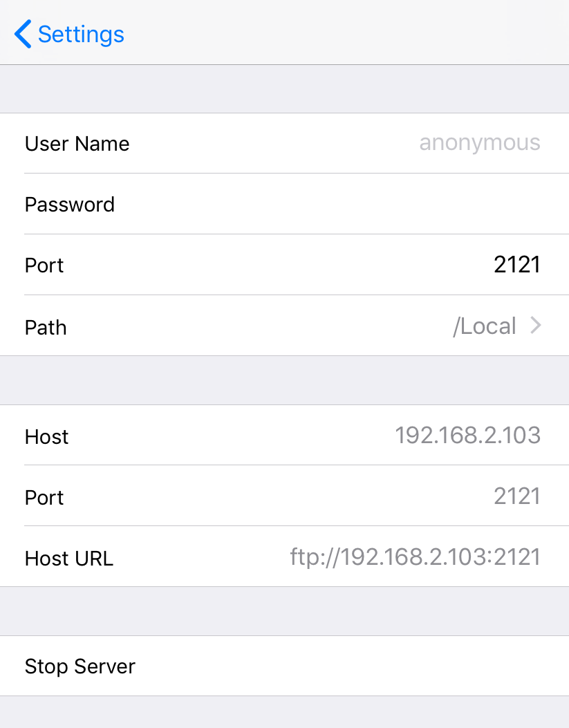Go back via the Settings link
Viewport: 569px width, 728px height.
(x=81, y=34)
